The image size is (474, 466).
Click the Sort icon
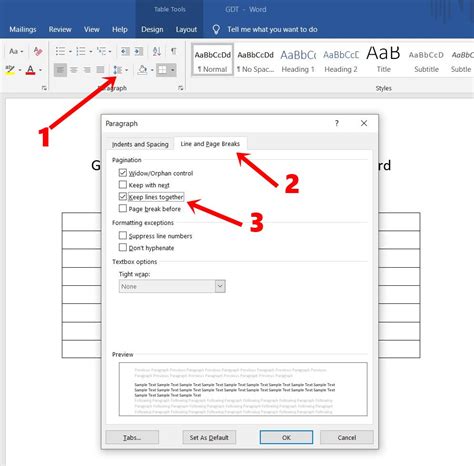coord(157,51)
